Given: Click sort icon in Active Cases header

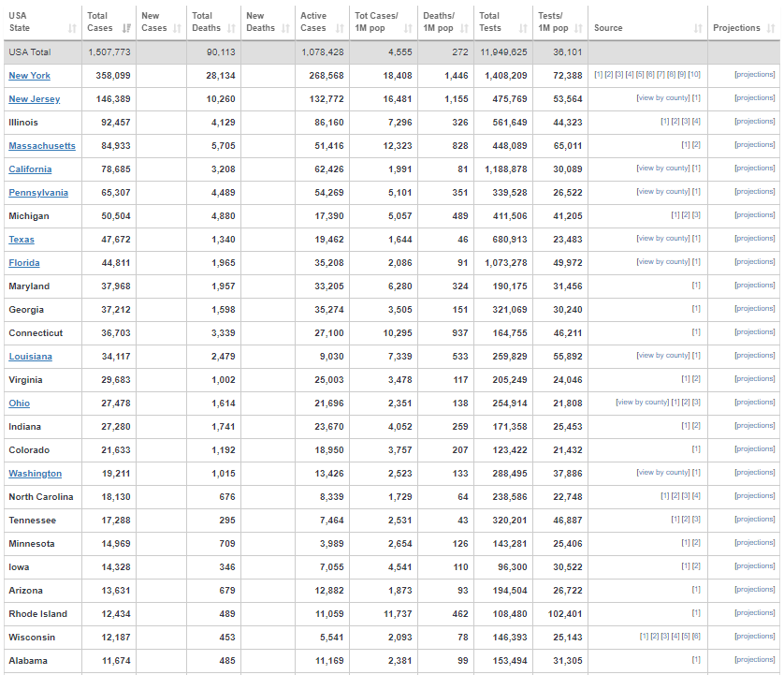Looking at the screenshot, I should pyautogui.click(x=341, y=28).
